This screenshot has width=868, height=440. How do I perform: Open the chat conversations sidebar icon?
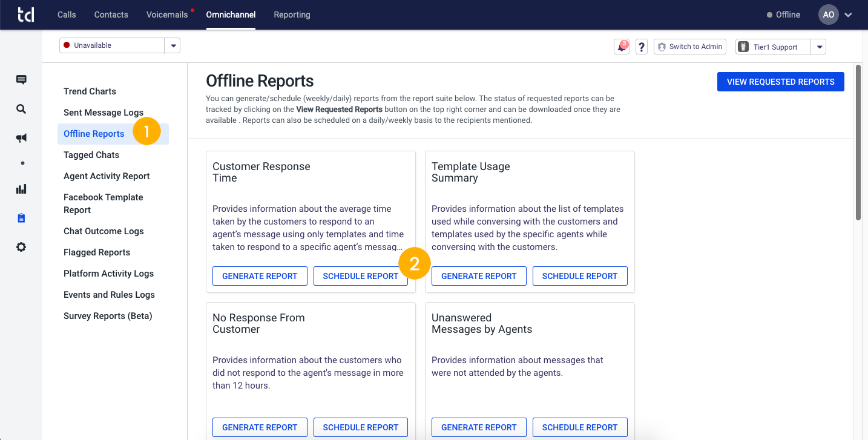[21, 80]
